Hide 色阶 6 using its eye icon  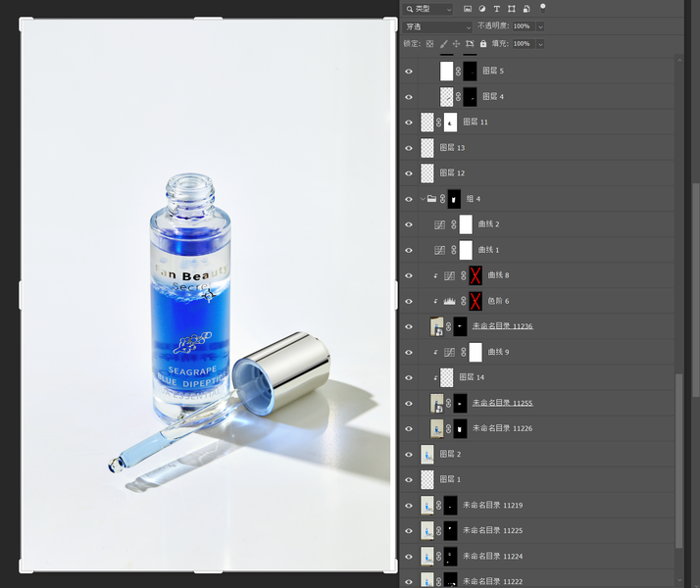(409, 301)
